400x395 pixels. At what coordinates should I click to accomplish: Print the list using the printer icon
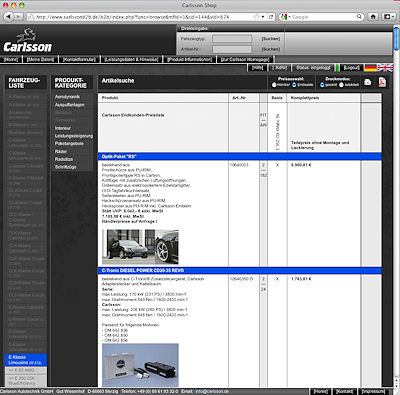(367, 82)
